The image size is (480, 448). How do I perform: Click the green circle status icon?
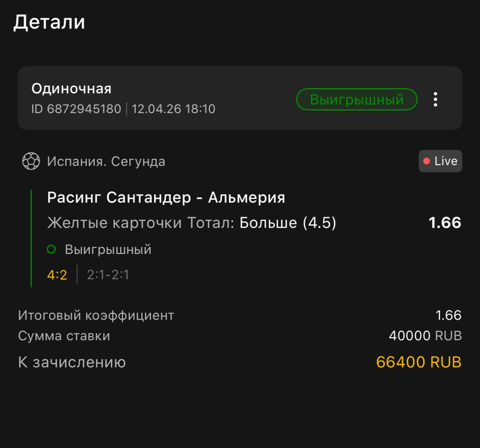[x=51, y=249]
